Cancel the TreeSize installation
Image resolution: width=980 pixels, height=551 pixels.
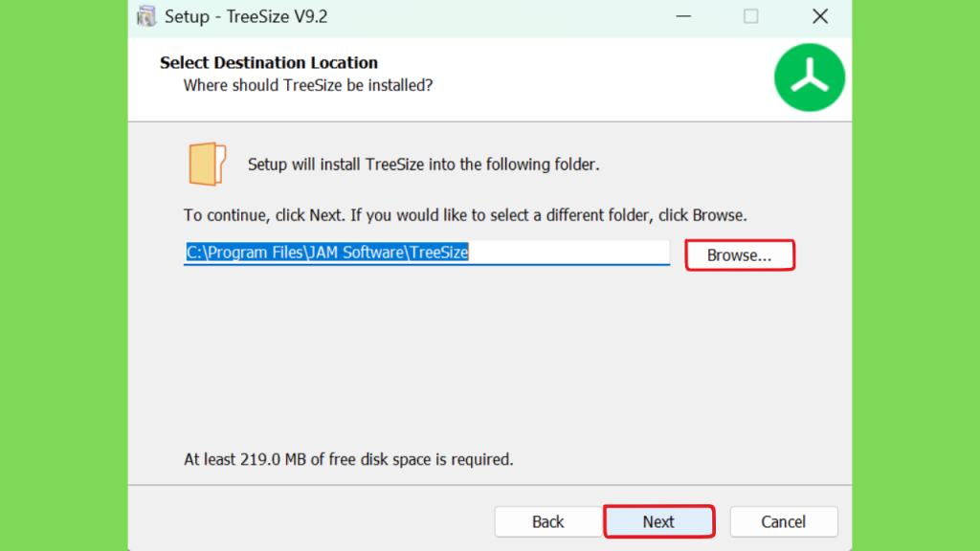(783, 521)
